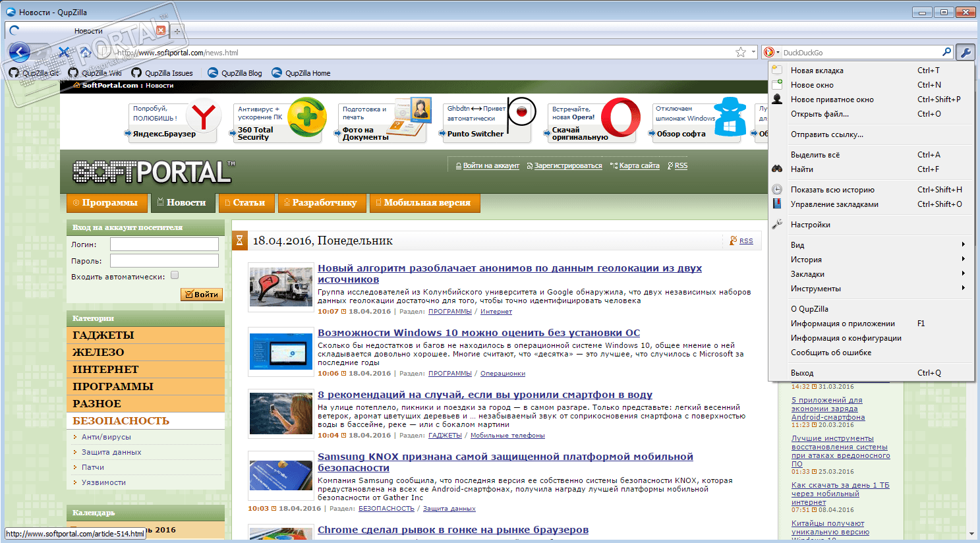Close the Новости tab

(x=161, y=30)
